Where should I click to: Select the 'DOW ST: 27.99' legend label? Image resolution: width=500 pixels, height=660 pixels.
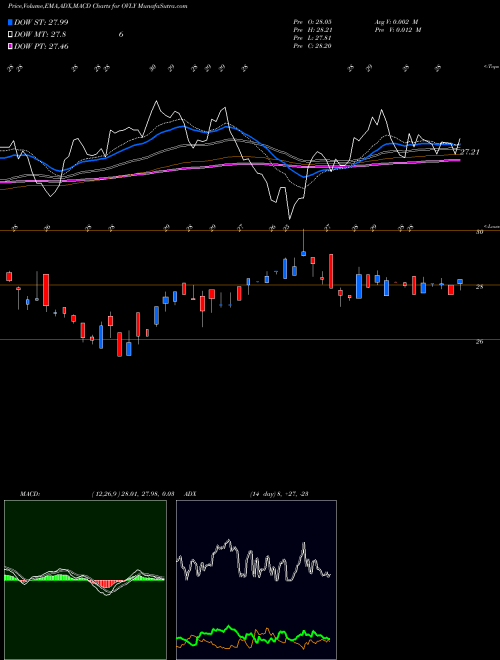tap(41, 22)
